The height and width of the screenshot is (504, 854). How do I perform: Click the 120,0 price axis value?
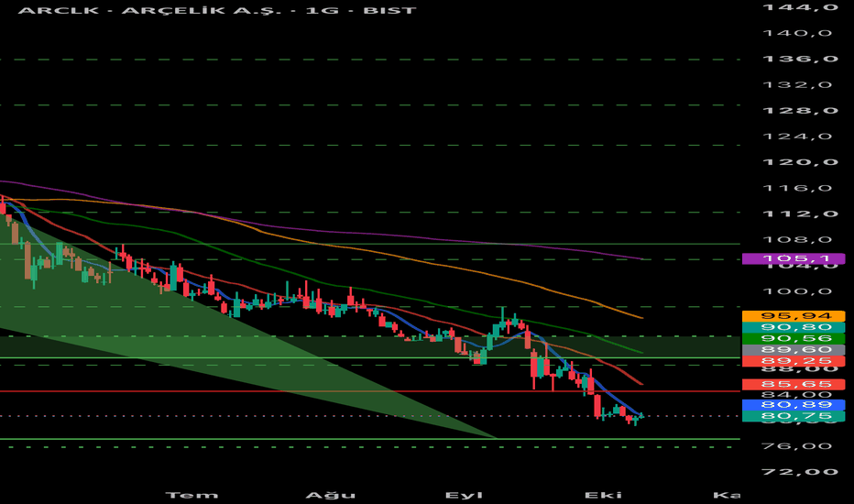800,162
